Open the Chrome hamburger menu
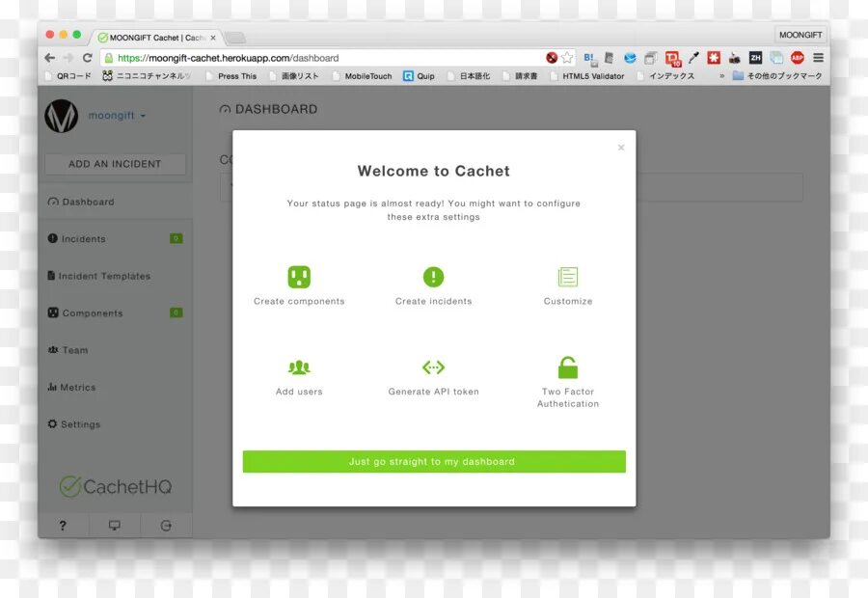Screen dimensions: 868x598 (818, 58)
